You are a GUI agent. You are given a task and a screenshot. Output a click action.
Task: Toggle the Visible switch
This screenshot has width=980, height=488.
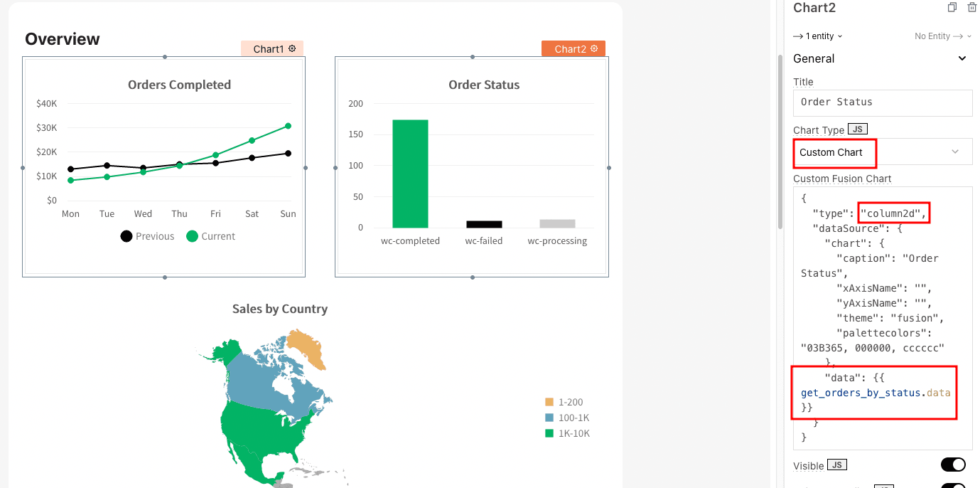(953, 465)
